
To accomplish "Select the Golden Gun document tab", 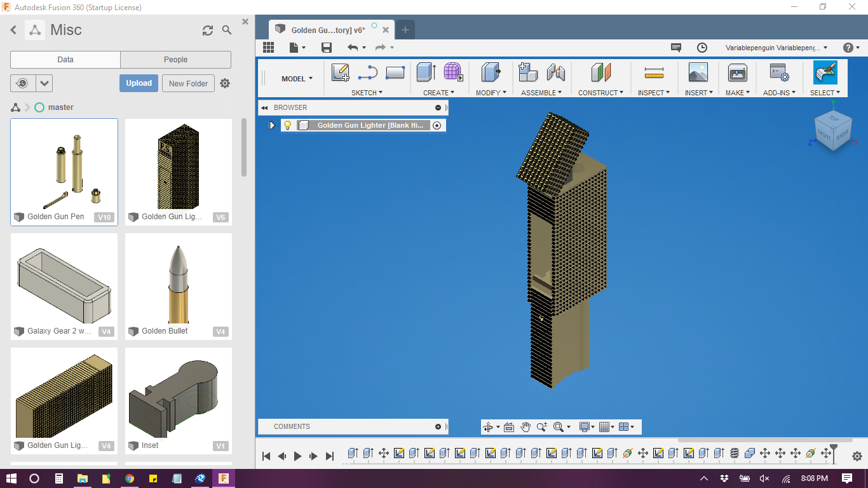I will coord(331,30).
